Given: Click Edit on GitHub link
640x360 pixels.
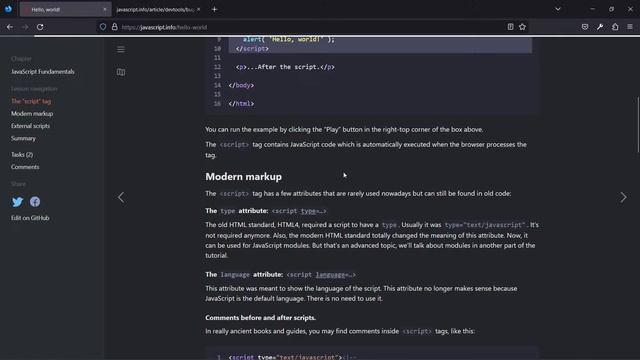Looking at the screenshot, I should tap(30, 218).
